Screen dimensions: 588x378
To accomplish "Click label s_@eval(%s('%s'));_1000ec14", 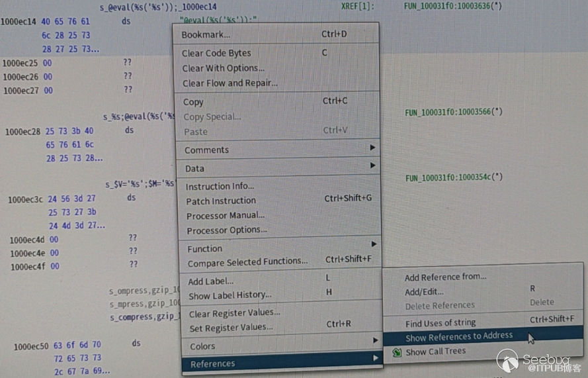I will click(x=158, y=7).
